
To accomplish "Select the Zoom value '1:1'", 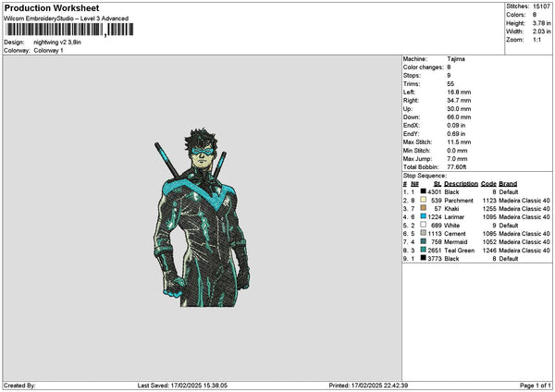I will [x=536, y=40].
